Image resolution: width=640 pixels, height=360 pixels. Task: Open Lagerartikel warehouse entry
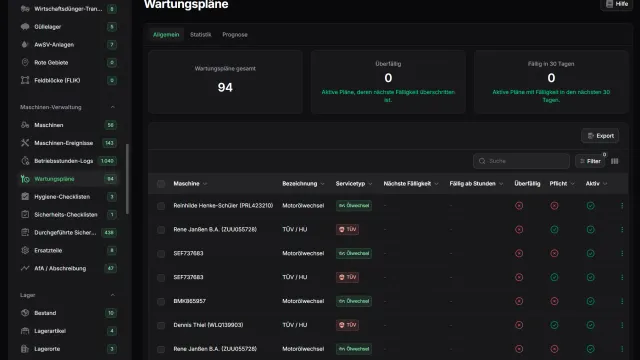(68, 331)
